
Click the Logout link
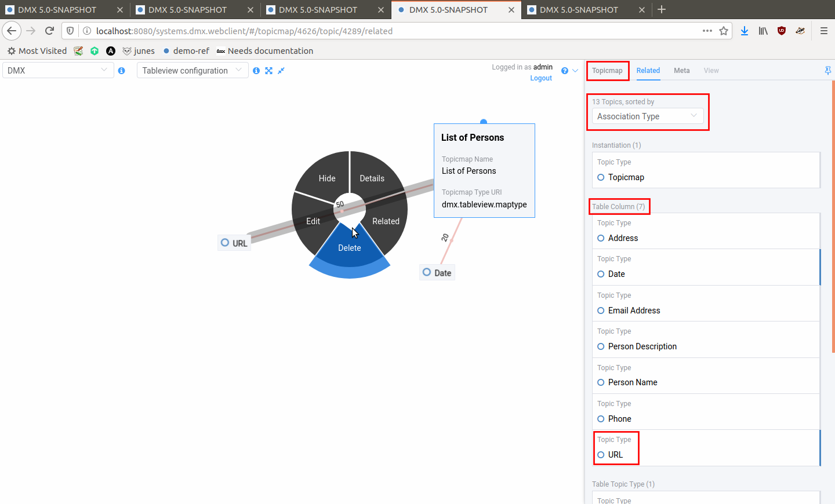(540, 78)
